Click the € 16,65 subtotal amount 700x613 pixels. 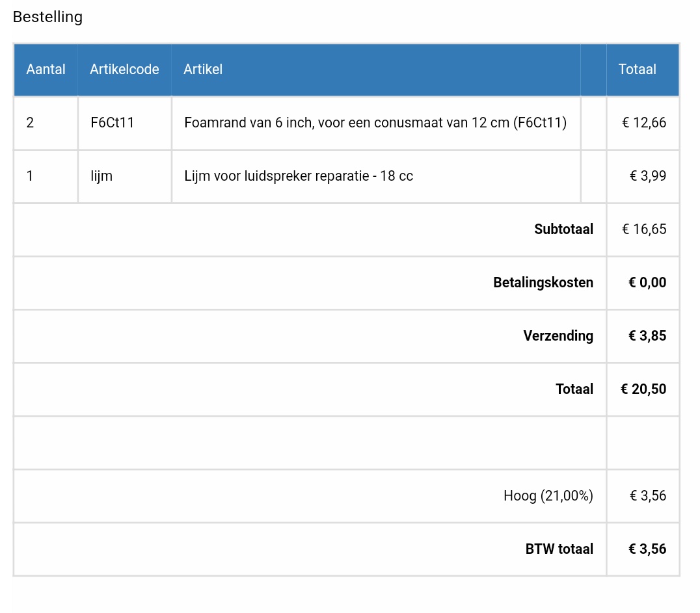(x=643, y=229)
